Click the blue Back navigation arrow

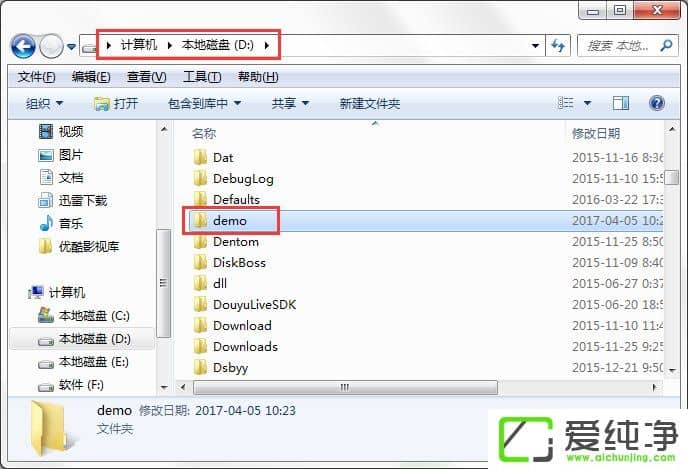23,46
